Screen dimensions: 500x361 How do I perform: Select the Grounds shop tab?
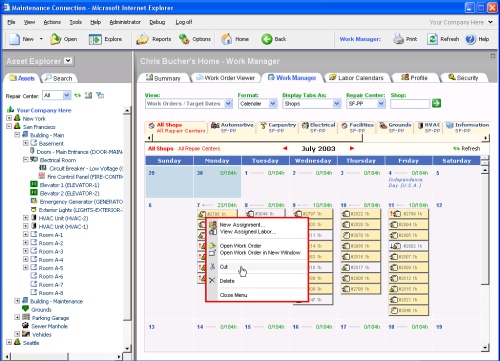395,127
